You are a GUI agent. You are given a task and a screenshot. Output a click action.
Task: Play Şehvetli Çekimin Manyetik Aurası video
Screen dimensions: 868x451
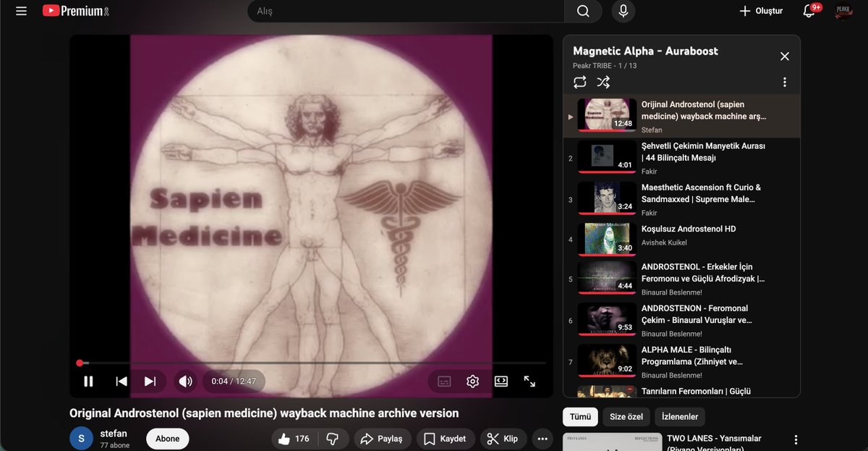[681, 157]
